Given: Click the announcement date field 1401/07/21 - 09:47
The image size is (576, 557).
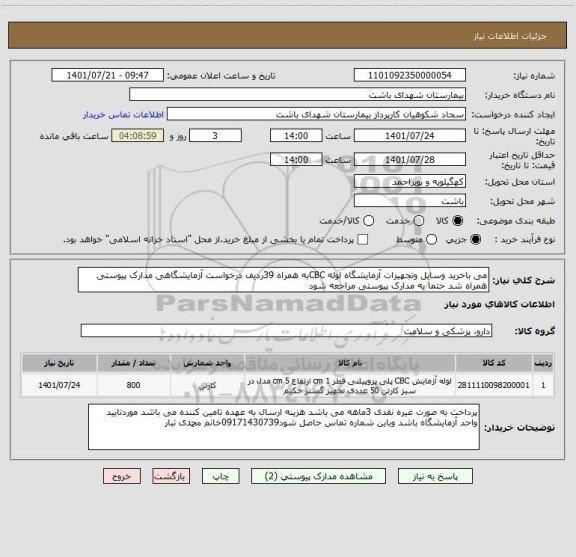Looking at the screenshot, I should coord(108,75).
